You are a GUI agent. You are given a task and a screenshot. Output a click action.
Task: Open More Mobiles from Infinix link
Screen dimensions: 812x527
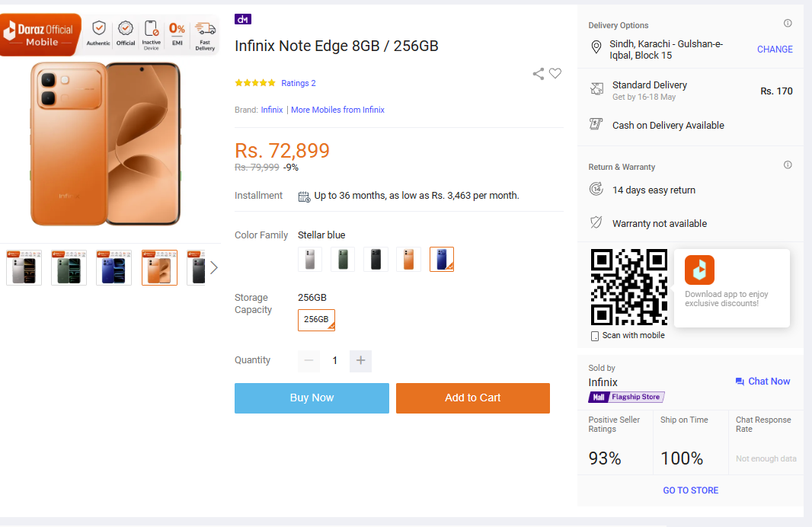pyautogui.click(x=337, y=110)
